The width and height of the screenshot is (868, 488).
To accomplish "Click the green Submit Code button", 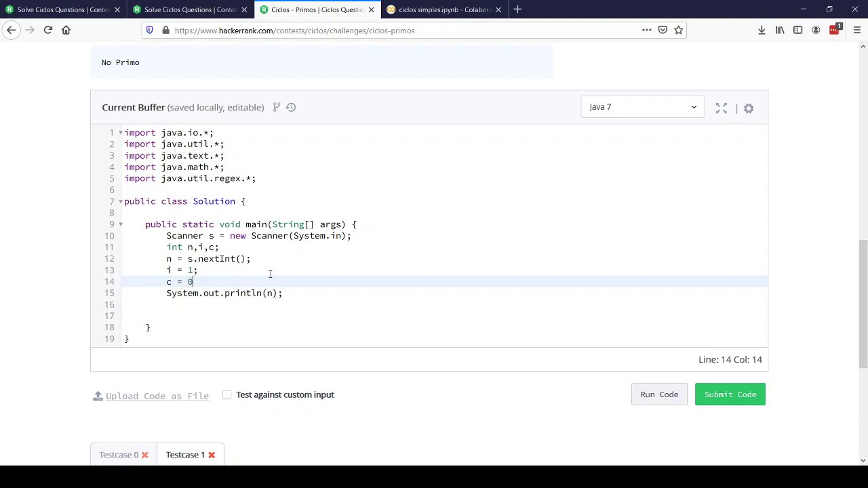I will pyautogui.click(x=730, y=394).
